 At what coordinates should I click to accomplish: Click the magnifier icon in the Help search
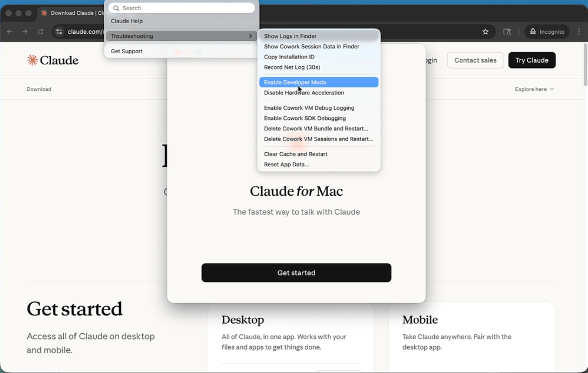pos(116,8)
